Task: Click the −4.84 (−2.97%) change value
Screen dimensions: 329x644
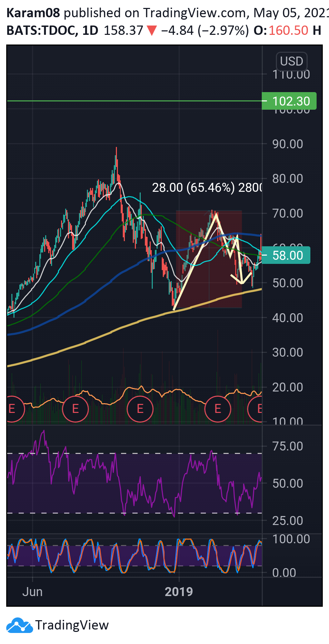Action: [x=205, y=30]
